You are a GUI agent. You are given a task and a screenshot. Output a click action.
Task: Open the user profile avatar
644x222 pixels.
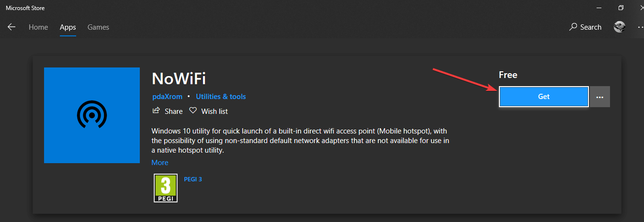point(620,27)
